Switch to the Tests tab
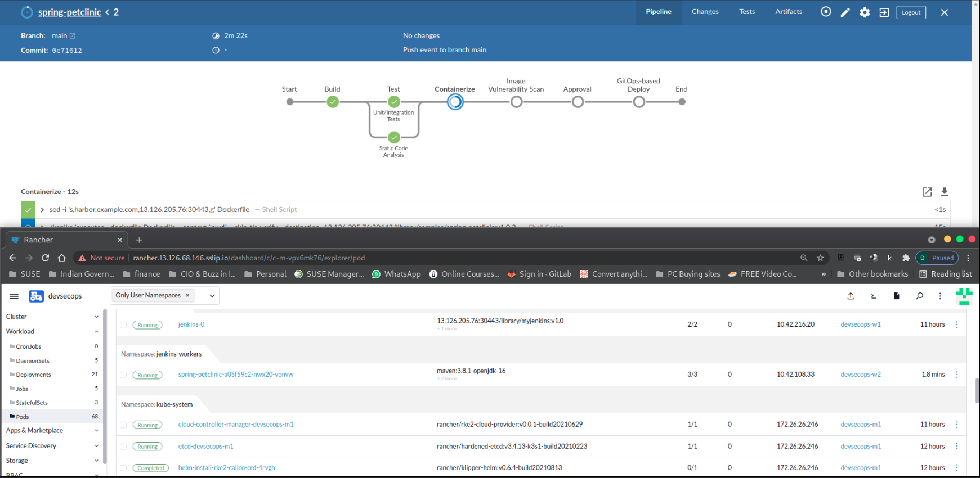The width and height of the screenshot is (980, 478). pos(747,12)
